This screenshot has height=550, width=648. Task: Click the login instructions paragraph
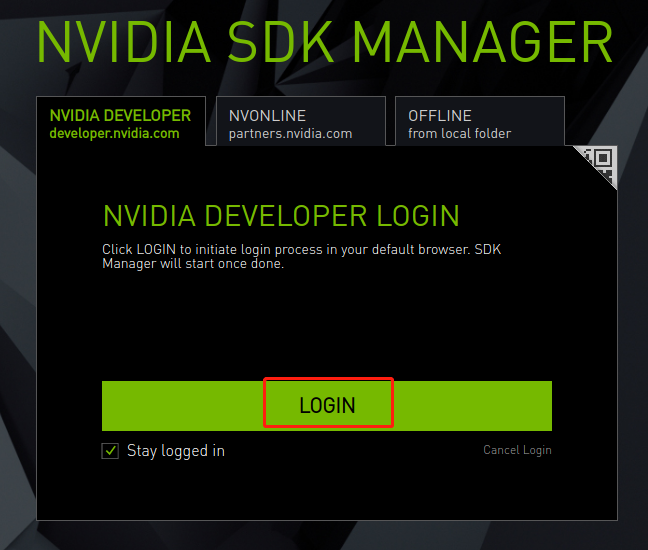click(300, 255)
